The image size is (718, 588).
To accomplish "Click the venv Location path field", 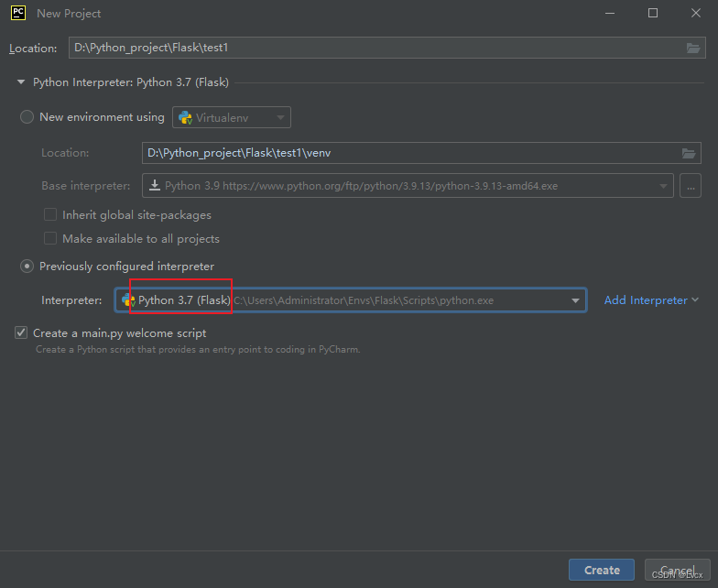I will pyautogui.click(x=421, y=153).
